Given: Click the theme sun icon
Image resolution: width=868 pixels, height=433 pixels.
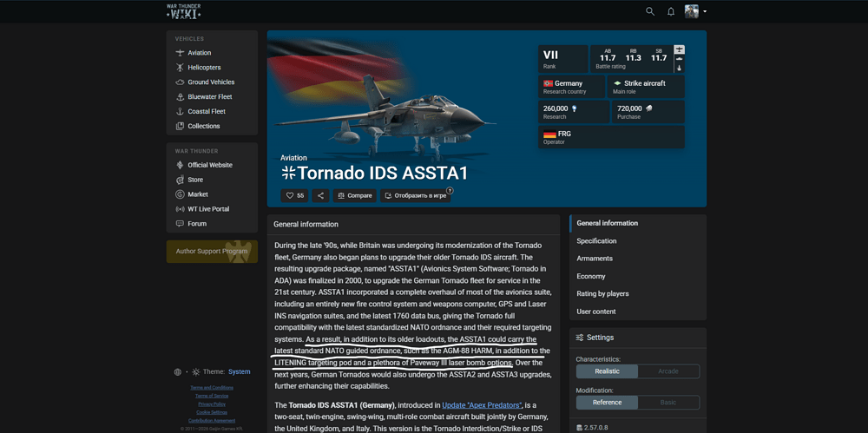Looking at the screenshot, I should point(196,372).
